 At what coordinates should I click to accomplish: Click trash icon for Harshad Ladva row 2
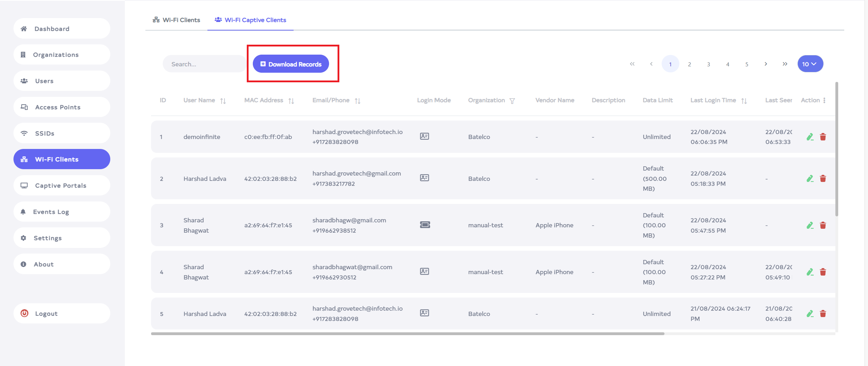coord(823,179)
